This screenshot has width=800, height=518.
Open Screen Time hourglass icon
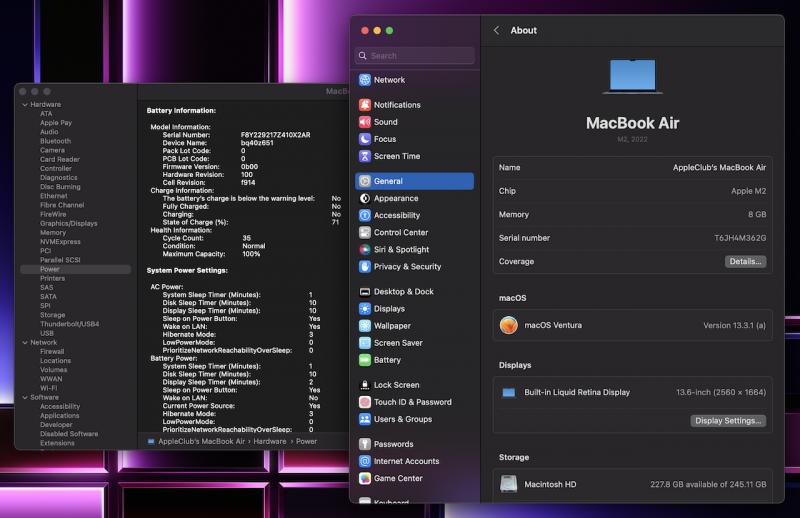pos(365,156)
